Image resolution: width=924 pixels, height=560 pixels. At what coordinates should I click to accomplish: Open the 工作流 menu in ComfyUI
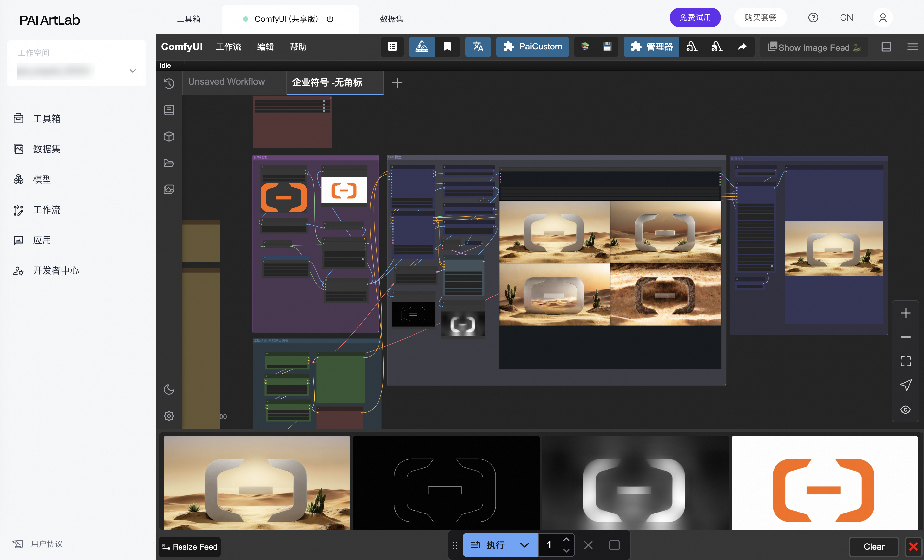pos(228,47)
